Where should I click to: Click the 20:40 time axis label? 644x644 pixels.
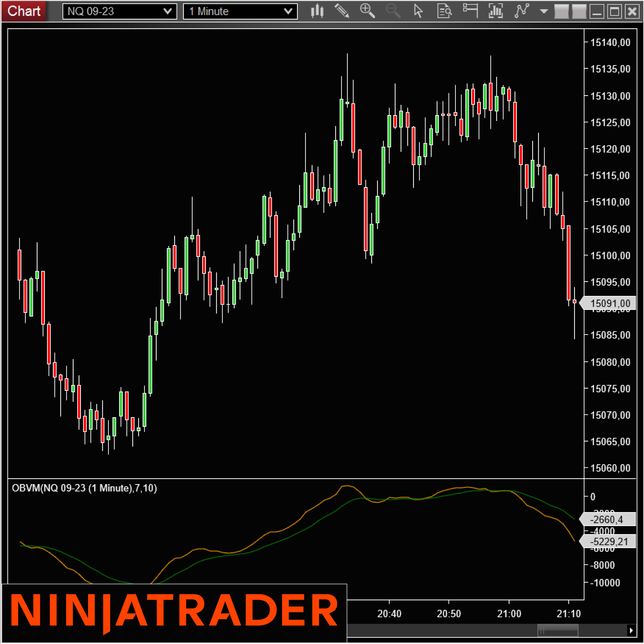coord(389,614)
